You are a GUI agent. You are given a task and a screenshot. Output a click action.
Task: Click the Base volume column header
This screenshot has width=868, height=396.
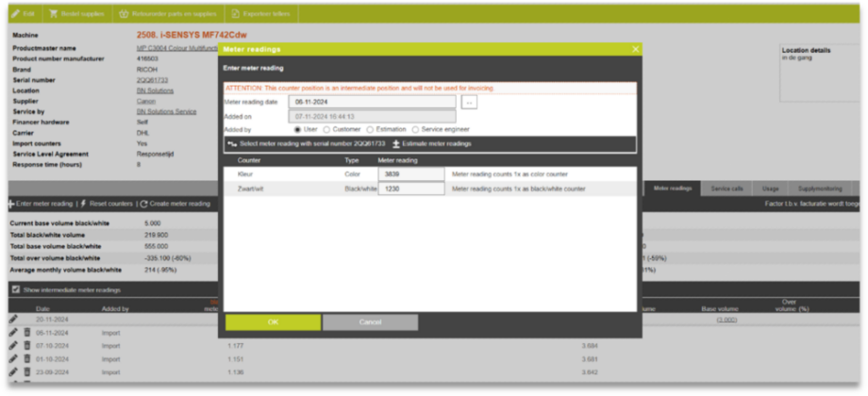(x=719, y=309)
